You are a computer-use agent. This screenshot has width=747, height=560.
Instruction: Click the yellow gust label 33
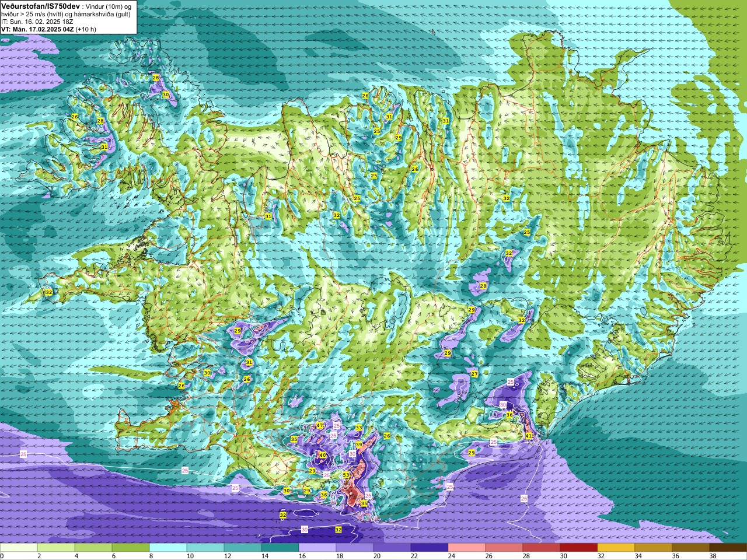coord(359,428)
